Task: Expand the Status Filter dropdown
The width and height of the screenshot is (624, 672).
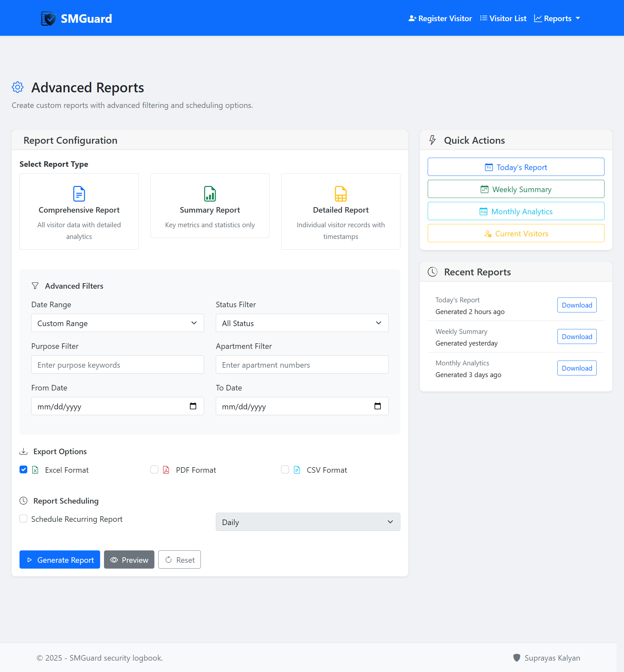Action: 302,323
